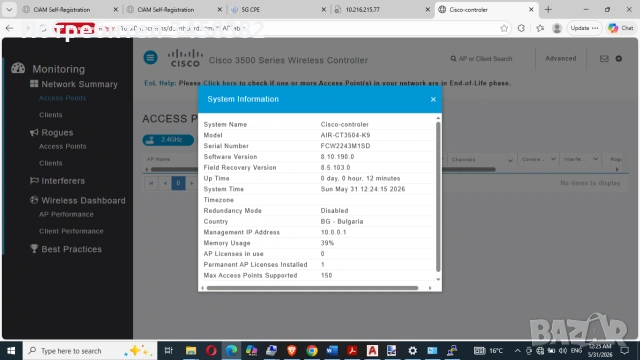Open browser favorites list icon

[540, 28]
